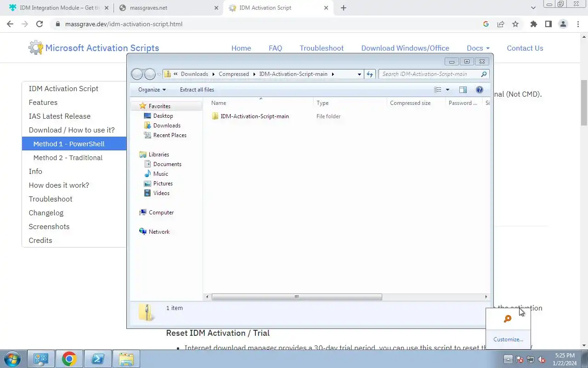Toggle hidden tray icons arrow button

tap(508, 359)
